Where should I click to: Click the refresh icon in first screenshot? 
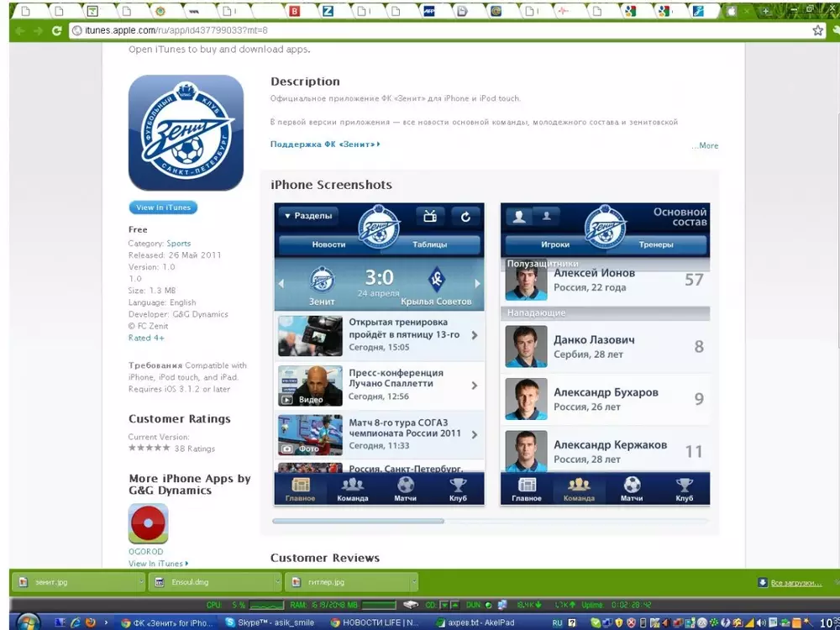465,216
